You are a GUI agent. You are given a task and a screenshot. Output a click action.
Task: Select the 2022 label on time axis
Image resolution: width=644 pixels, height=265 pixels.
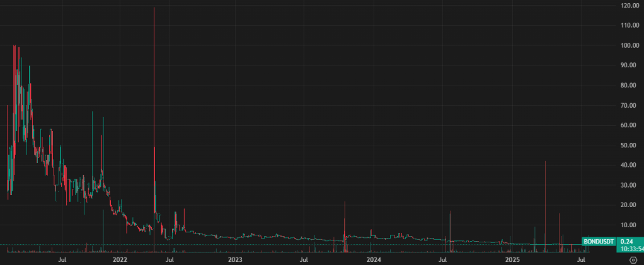(120, 259)
